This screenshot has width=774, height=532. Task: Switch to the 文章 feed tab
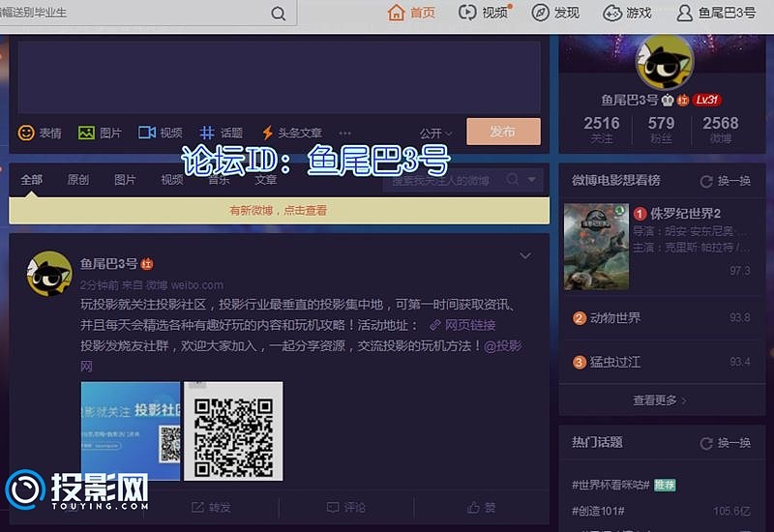pos(265,180)
